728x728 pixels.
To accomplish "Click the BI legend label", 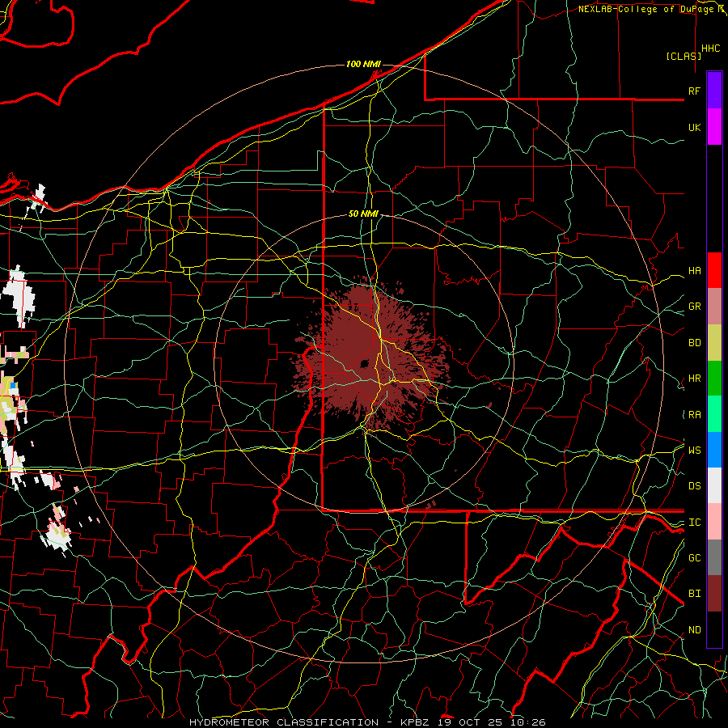I will (694, 594).
